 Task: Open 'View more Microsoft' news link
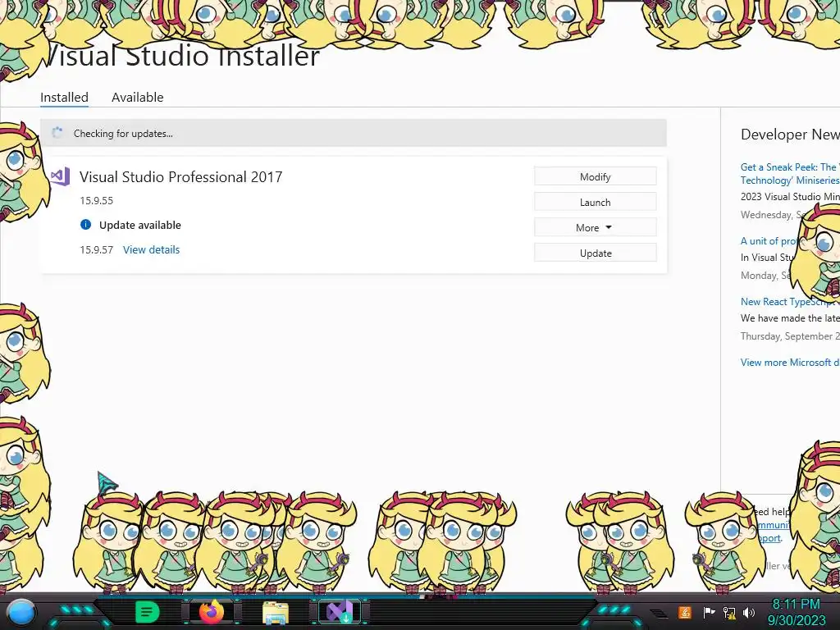(790, 362)
